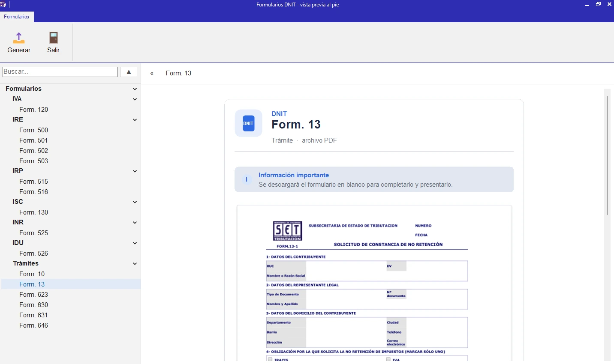Restore down the Formularios DNIT window

point(599,5)
